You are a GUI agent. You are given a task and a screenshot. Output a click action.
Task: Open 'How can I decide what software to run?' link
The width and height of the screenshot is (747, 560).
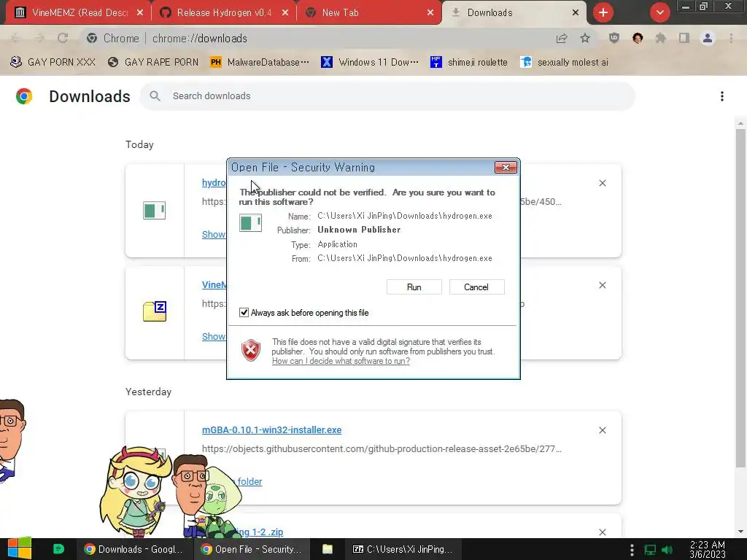point(341,361)
